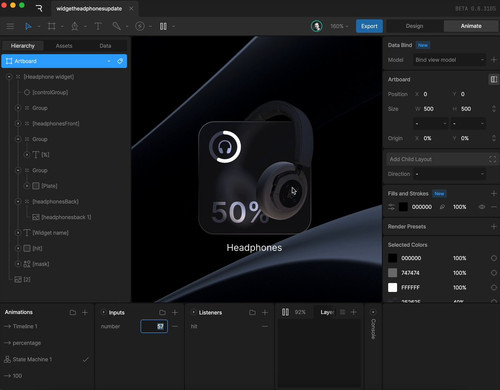Open the hamburger main menu

click(x=10, y=26)
